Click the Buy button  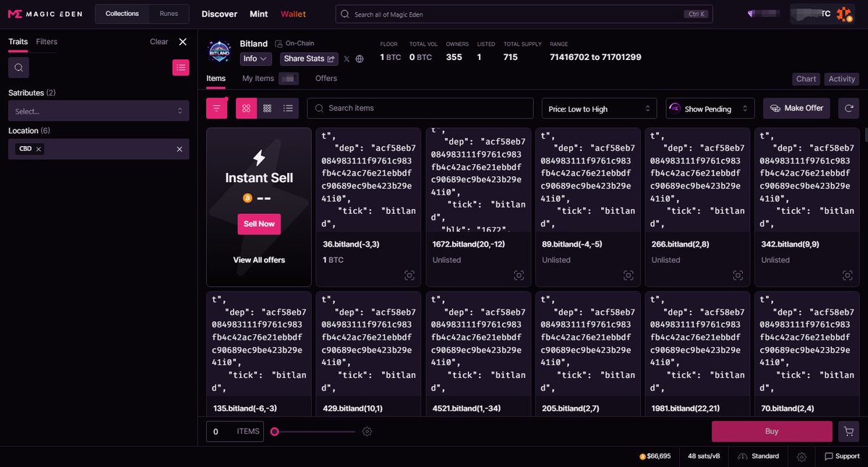click(772, 432)
